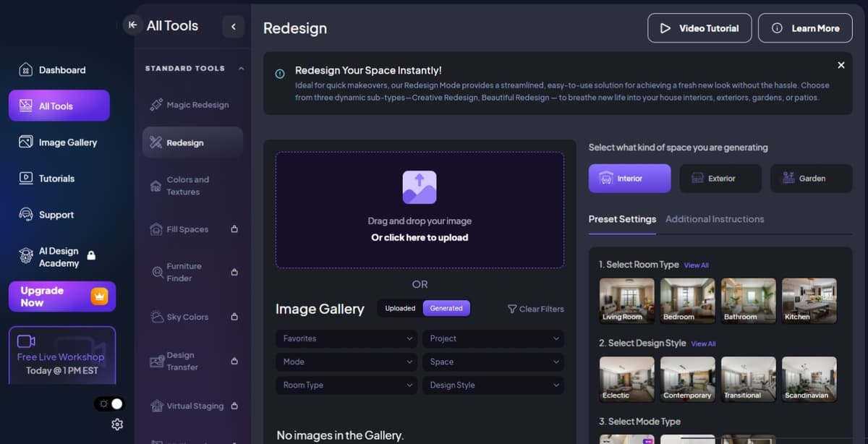Click the lock icon beside Furniture Finder
The image size is (868, 444).
(x=234, y=272)
